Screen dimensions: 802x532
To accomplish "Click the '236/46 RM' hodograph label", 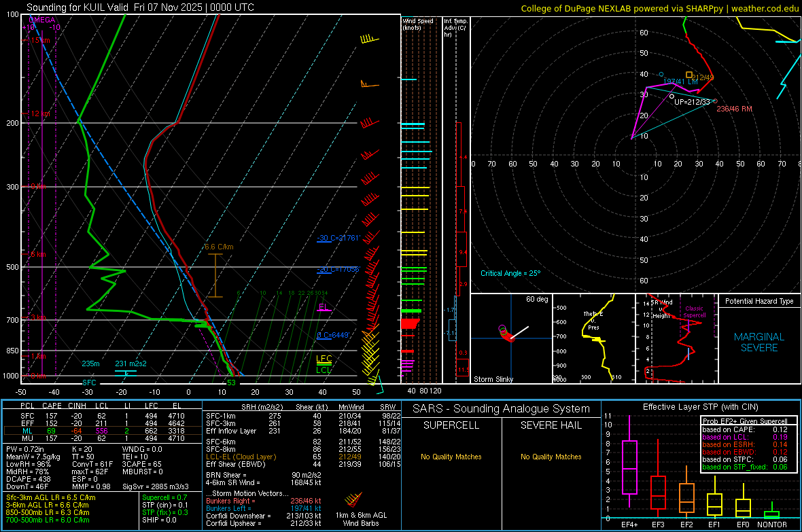I will click(734, 109).
